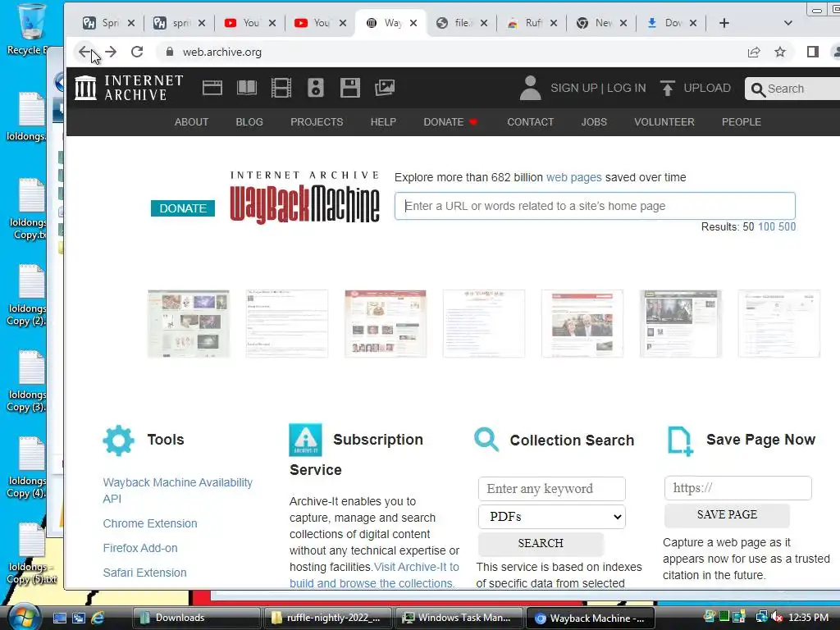Open the Web archive icon in navbar
840x630 pixels.
(x=212, y=88)
